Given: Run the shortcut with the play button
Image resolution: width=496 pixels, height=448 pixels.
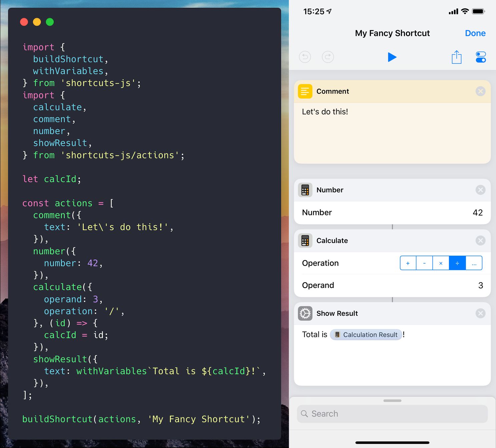Looking at the screenshot, I should (392, 57).
